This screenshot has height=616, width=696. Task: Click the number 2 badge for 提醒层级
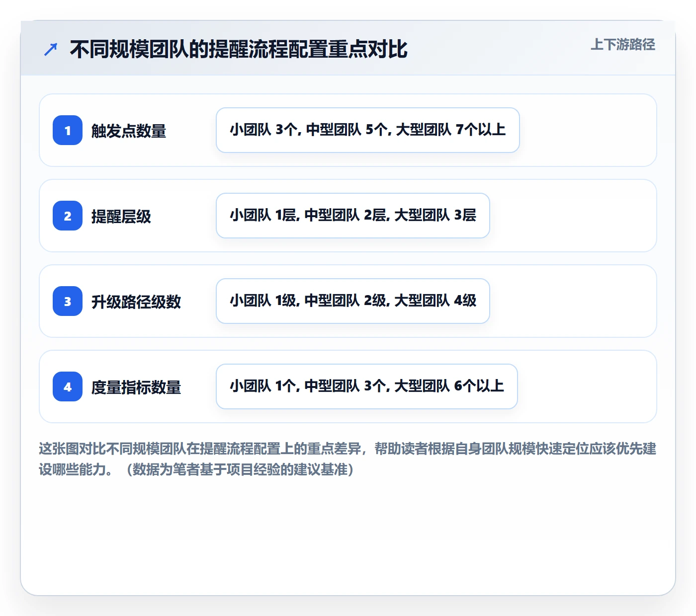[x=68, y=216]
